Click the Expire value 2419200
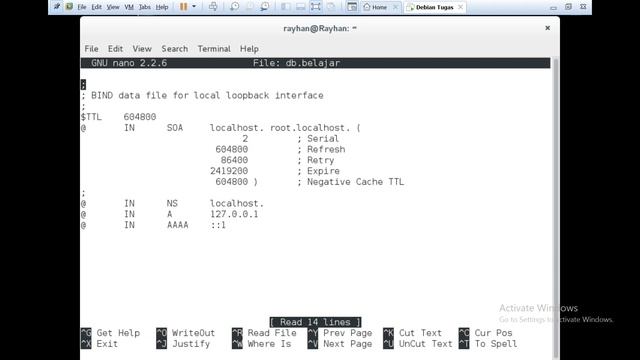The image size is (640, 360). point(229,171)
